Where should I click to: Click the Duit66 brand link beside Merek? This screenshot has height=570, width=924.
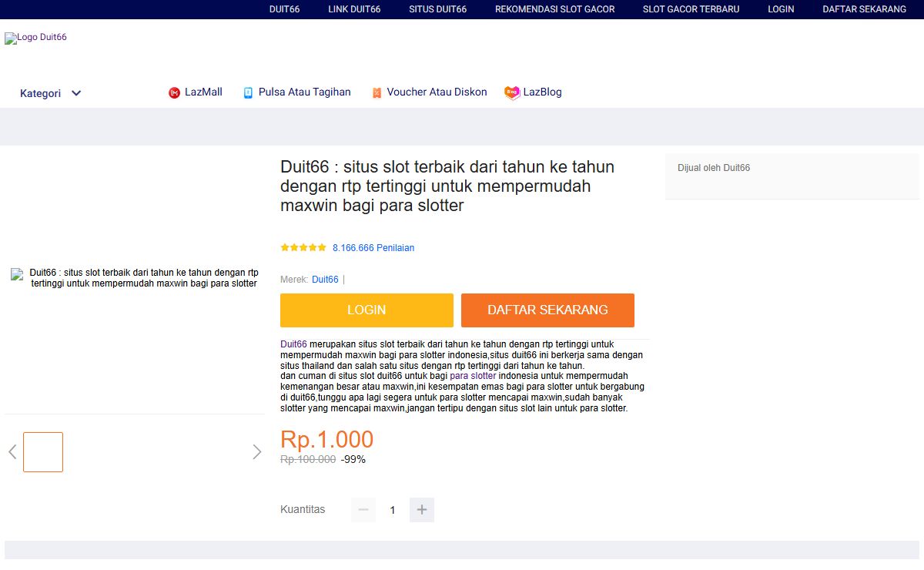325,280
